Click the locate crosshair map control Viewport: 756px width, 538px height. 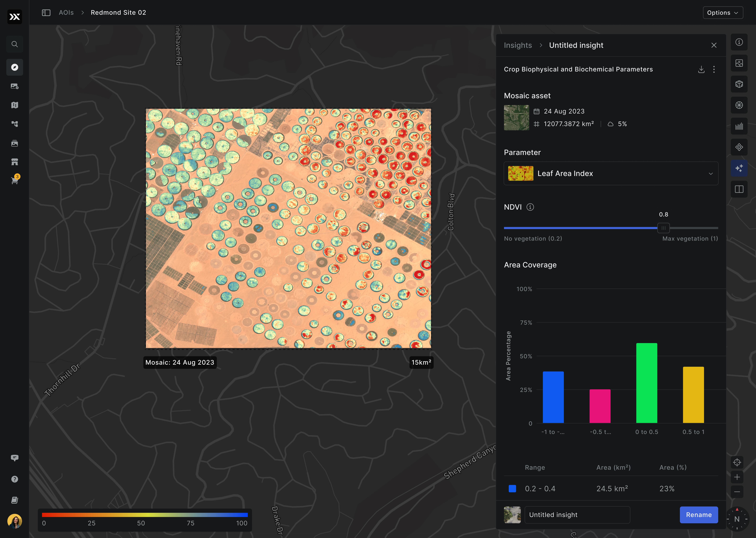[737, 462]
